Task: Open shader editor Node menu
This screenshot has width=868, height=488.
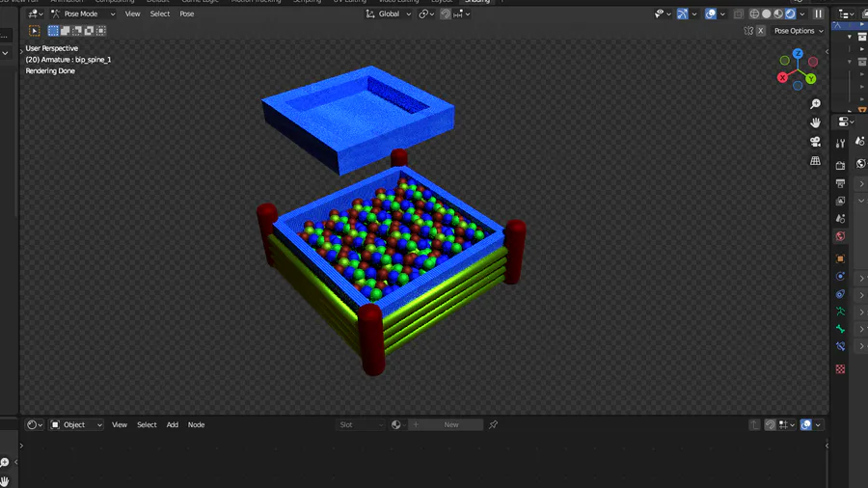Action: (196, 425)
